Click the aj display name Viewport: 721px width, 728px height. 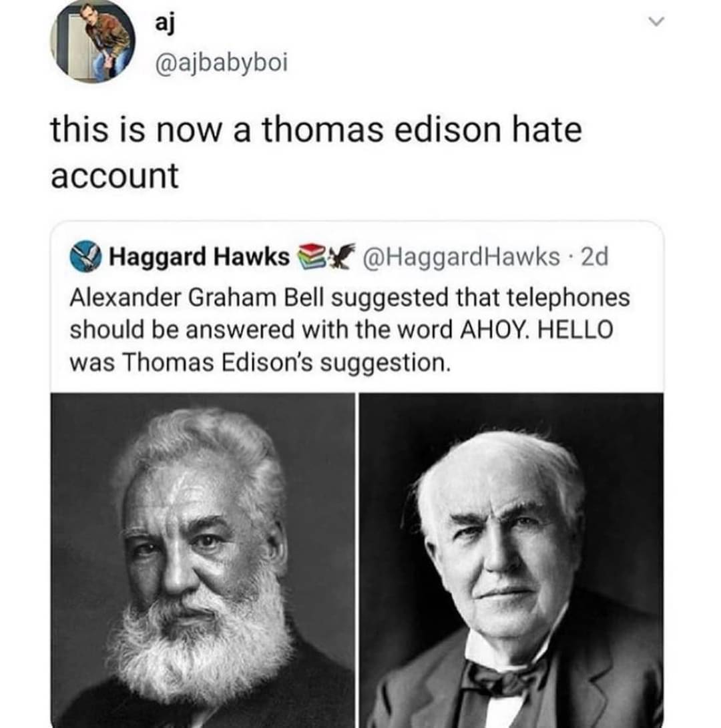pos(165,23)
